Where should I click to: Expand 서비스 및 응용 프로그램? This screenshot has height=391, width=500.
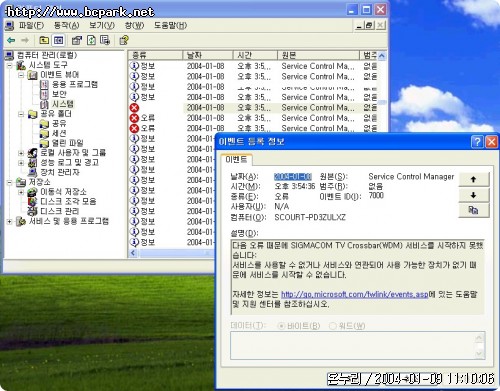tap(10, 221)
